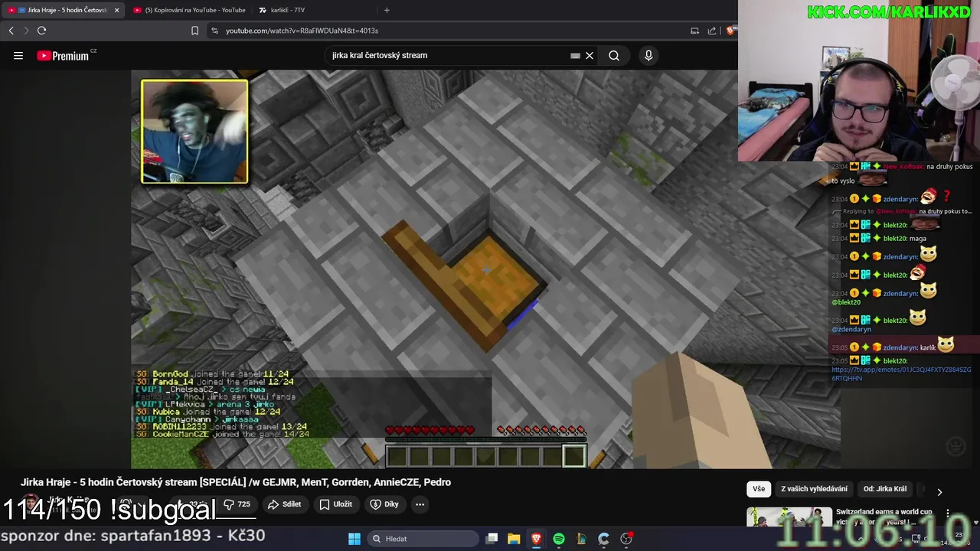The image size is (980, 551).
Task: Open Brave browser taskbar icon
Action: click(536, 539)
